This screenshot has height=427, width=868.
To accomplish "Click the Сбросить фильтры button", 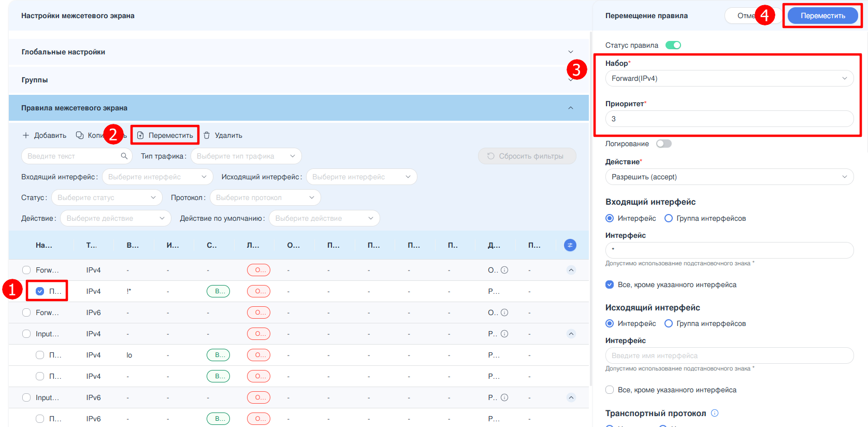I will point(526,156).
